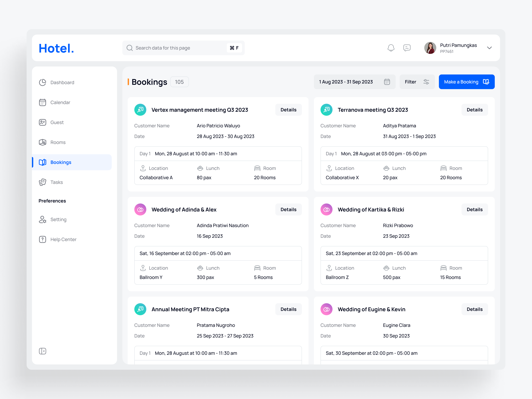The image size is (532, 399).
Task: Open the Guest section
Action: (57, 122)
